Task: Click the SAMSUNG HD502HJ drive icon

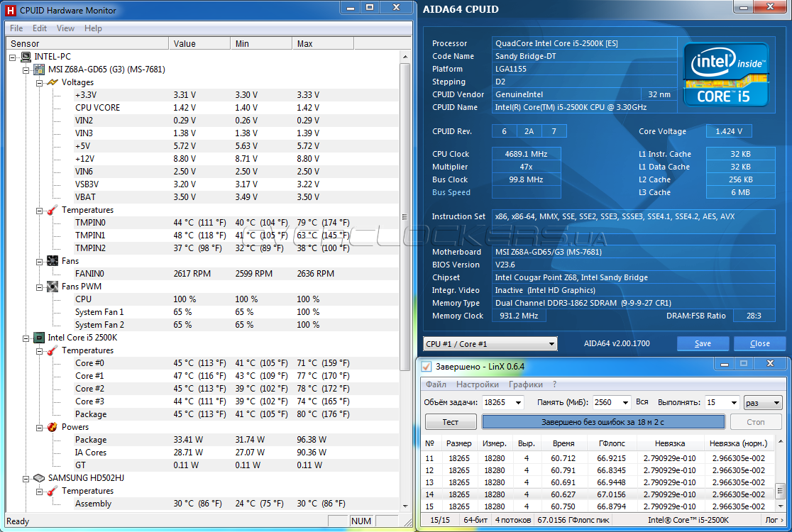Action: click(40, 478)
